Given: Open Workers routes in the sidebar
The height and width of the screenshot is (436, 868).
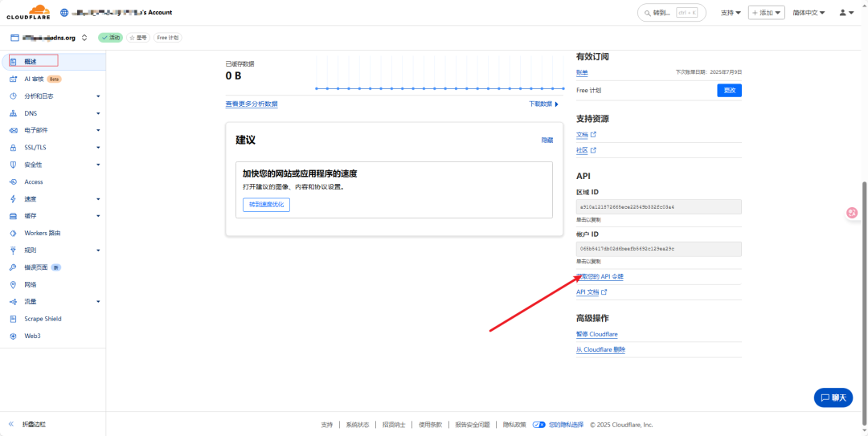Looking at the screenshot, I should (54, 234).
